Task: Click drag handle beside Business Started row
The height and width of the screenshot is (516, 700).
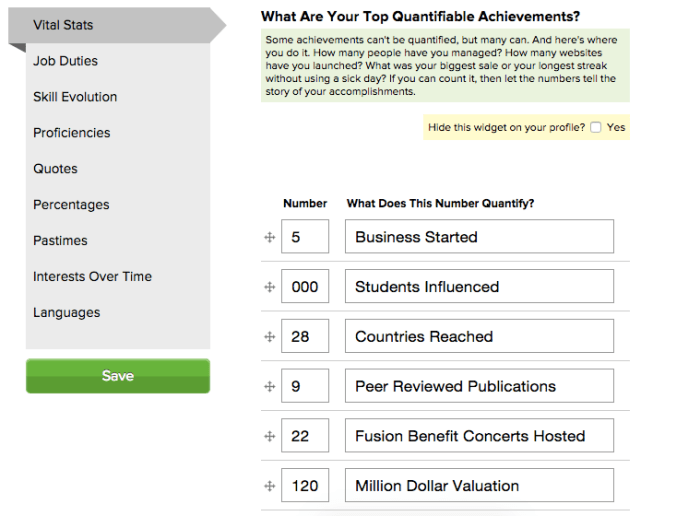Action: 269,237
